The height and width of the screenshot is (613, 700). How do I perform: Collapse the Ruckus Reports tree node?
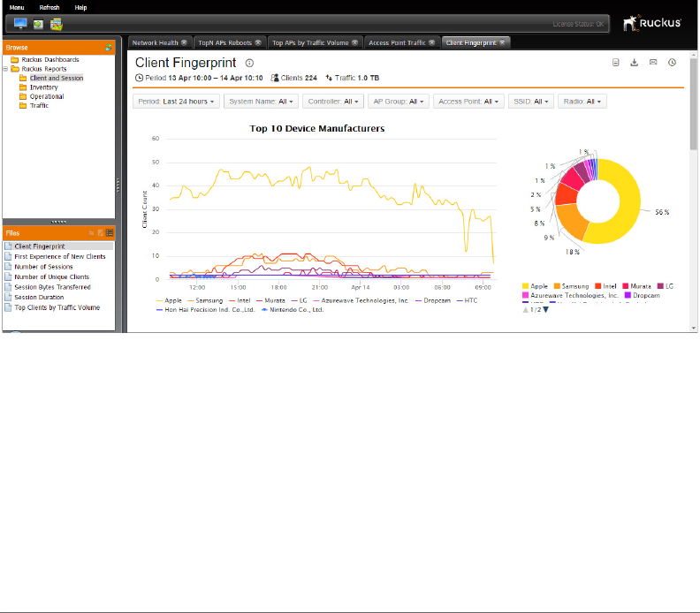coord(5,69)
